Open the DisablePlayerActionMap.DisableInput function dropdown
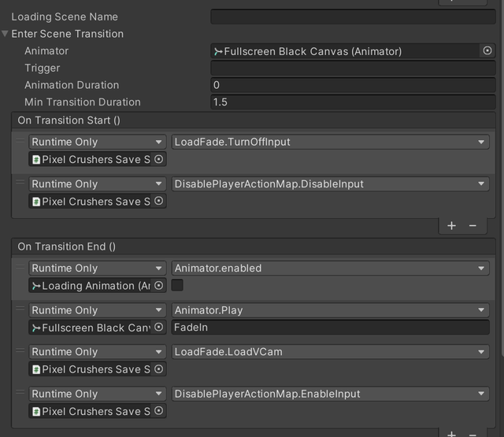 pyautogui.click(x=331, y=184)
